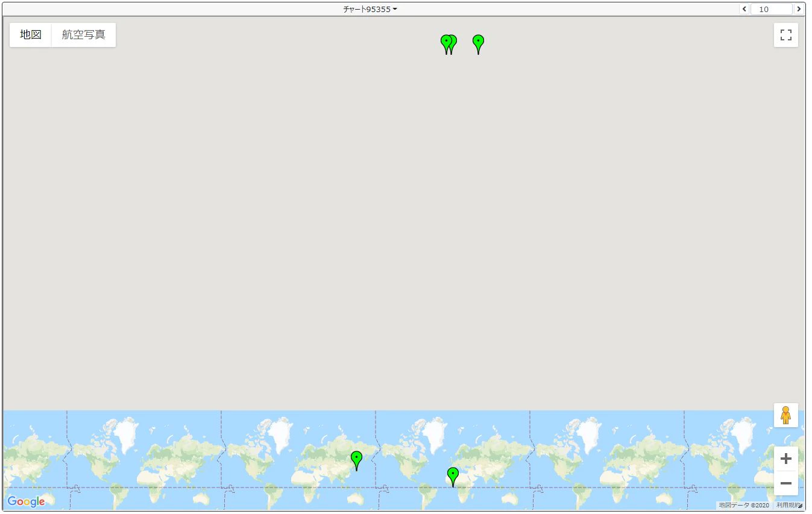This screenshot has height=514, width=812.
Task: Open the 利用規約 terms link
Action: (x=787, y=506)
